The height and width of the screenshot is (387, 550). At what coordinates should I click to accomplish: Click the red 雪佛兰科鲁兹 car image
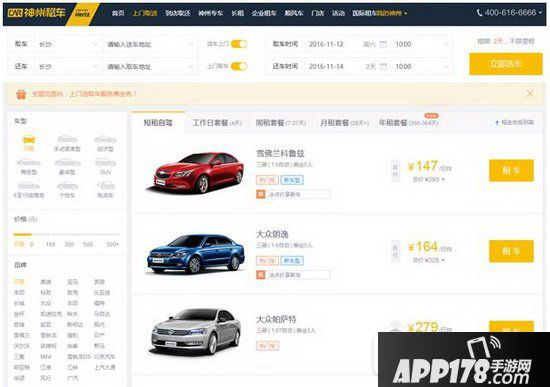(x=196, y=172)
